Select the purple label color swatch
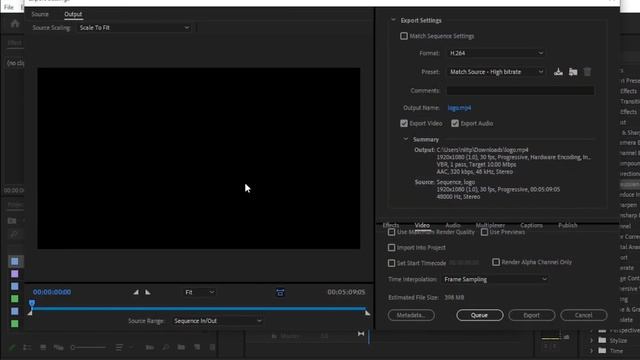The width and height of the screenshot is (640, 360). coord(15,274)
